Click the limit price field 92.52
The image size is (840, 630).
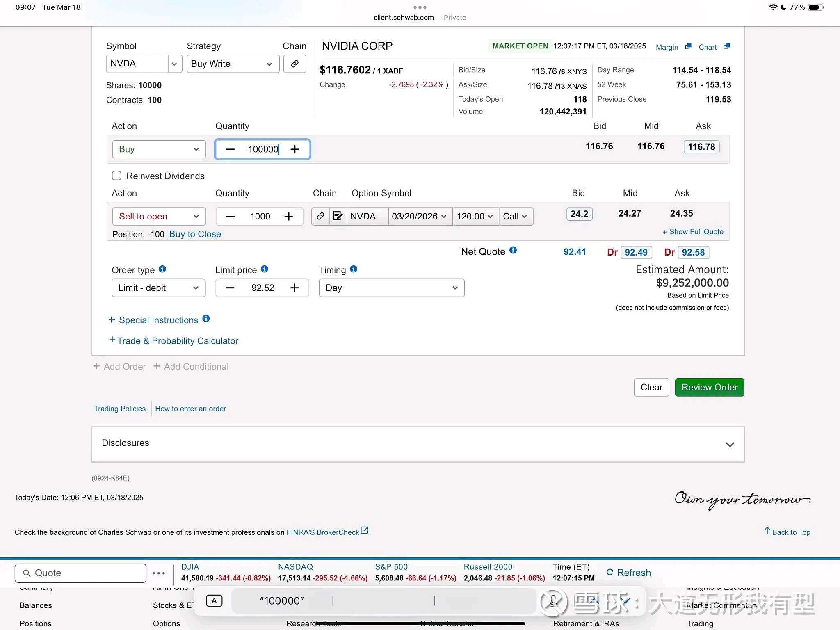(262, 288)
